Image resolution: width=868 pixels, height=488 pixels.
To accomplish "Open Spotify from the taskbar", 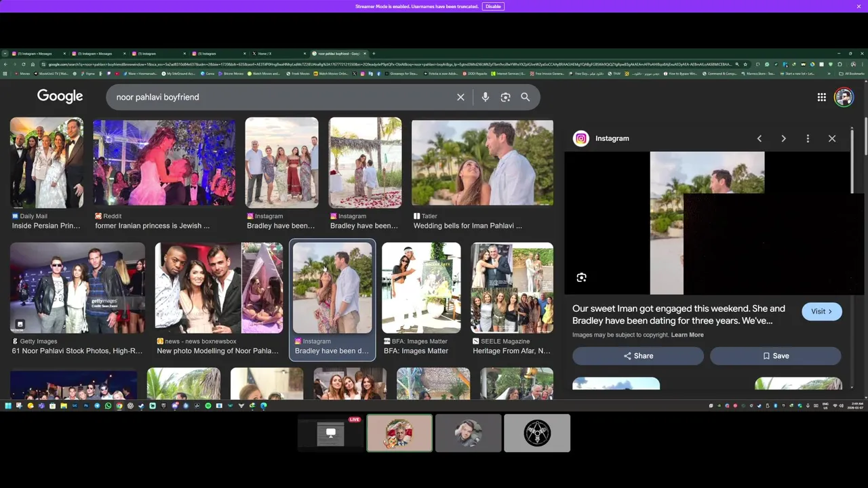I will pyautogui.click(x=208, y=405).
